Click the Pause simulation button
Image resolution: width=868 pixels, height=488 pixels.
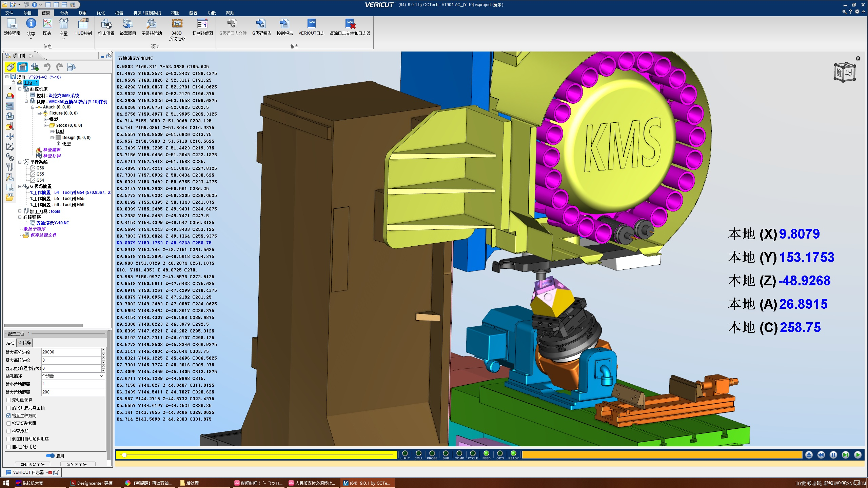click(x=833, y=455)
